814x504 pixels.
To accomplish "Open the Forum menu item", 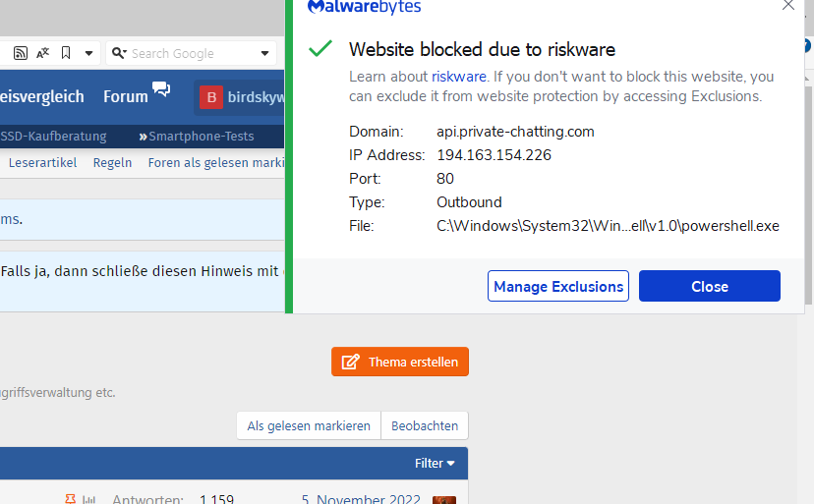I will (x=126, y=96).
